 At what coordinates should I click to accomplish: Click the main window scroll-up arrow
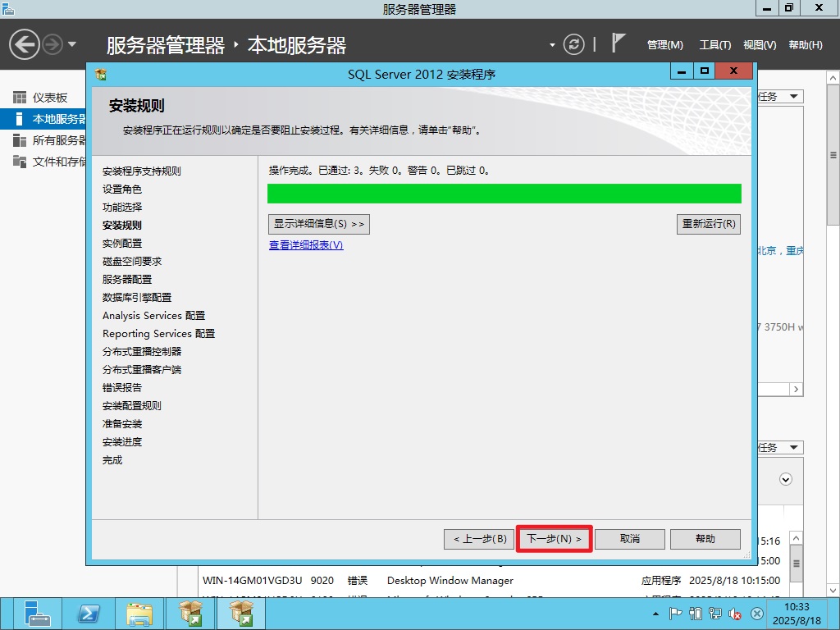click(833, 78)
